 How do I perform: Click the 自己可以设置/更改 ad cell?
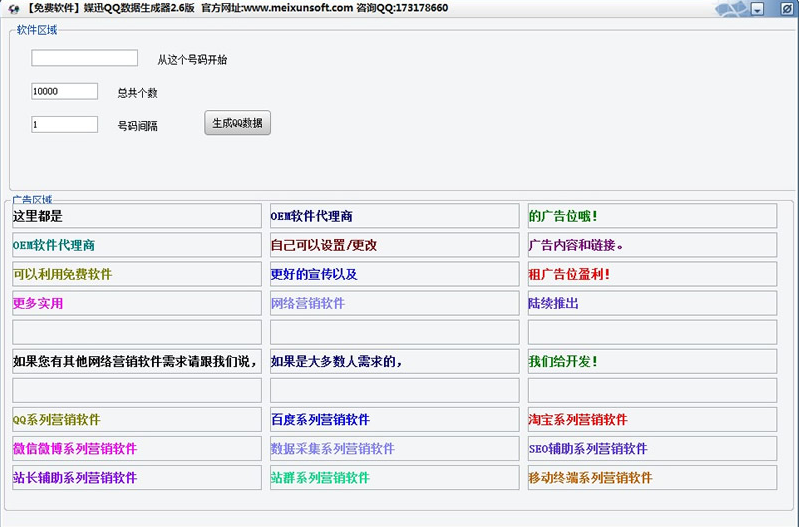coord(395,245)
